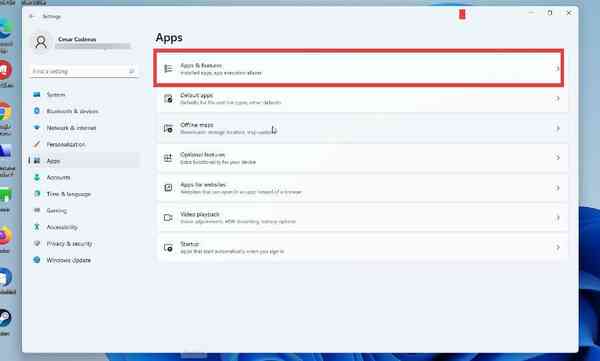This screenshot has width=600, height=361.
Task: Click the System monitor icon
Action: (x=37, y=94)
